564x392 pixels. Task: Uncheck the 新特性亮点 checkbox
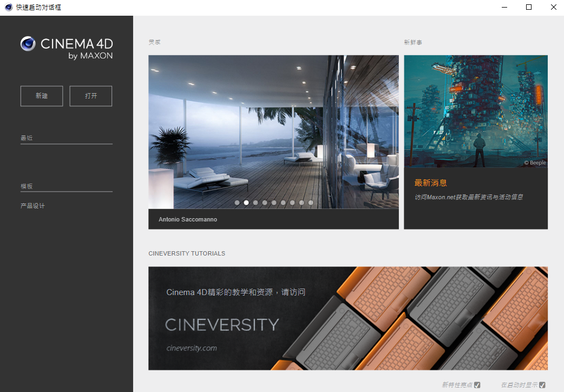point(477,385)
